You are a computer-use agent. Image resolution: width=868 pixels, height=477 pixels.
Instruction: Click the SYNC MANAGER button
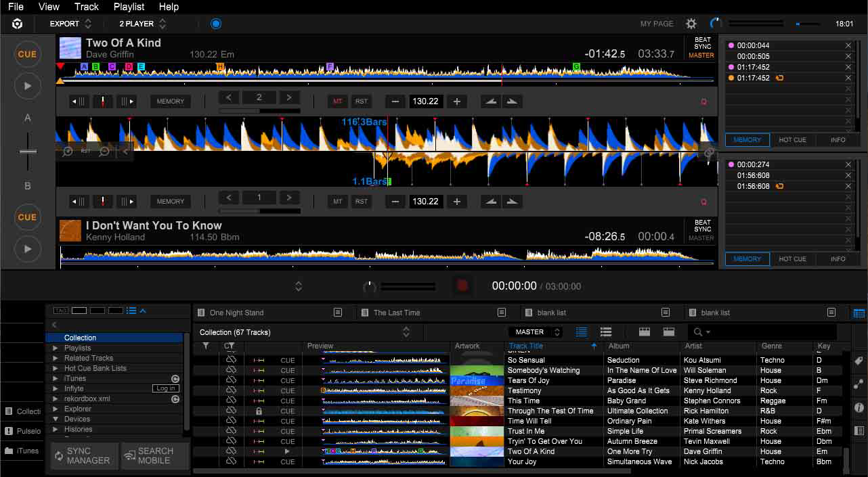[x=84, y=456]
